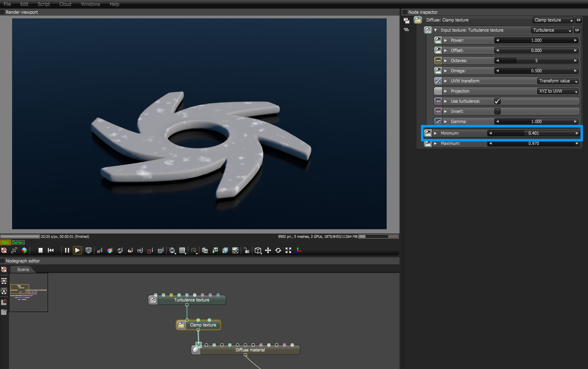Uncheck the Use turbulence checkbox
The width and height of the screenshot is (588, 369).
[497, 101]
